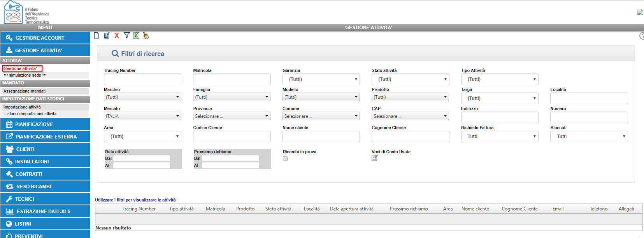
Task: Open the Mercato dropdown showing ITALIA
Action: click(142, 116)
